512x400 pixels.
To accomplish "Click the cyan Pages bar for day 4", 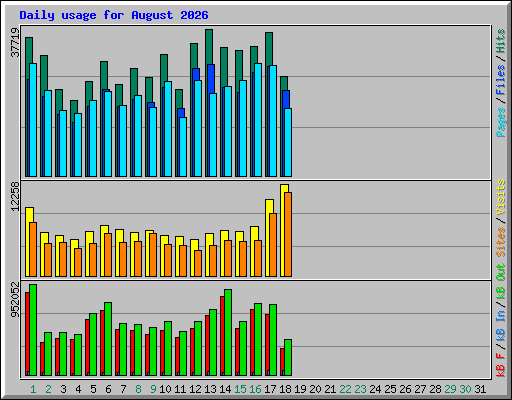I will (x=78, y=145).
